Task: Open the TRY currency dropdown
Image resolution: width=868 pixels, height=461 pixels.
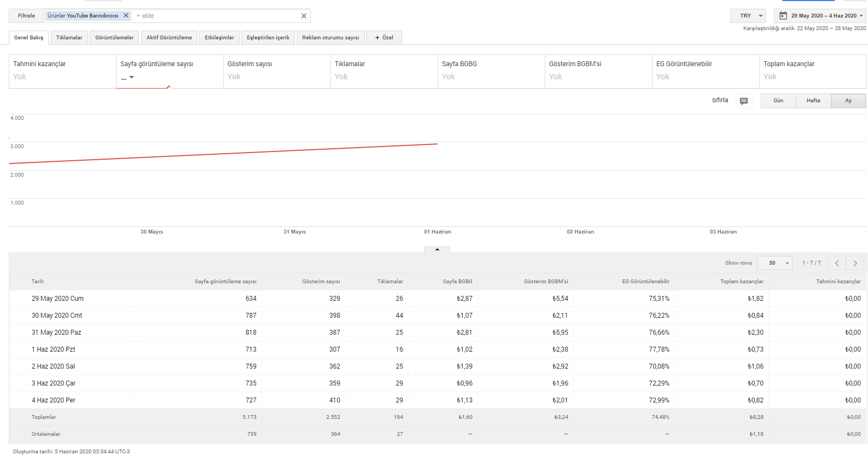Action: click(x=748, y=16)
